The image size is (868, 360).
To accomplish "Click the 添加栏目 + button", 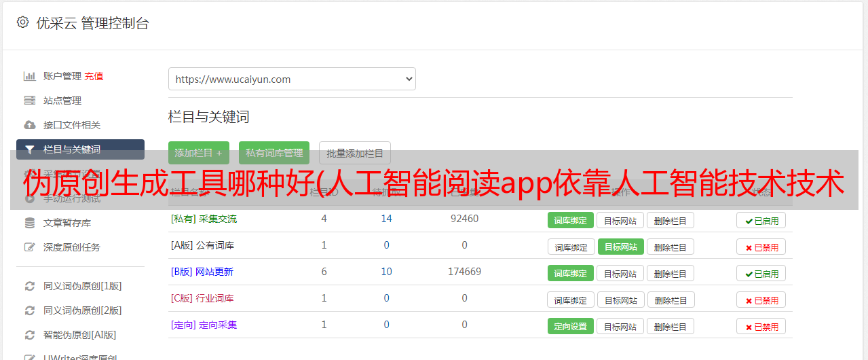I will tap(199, 153).
